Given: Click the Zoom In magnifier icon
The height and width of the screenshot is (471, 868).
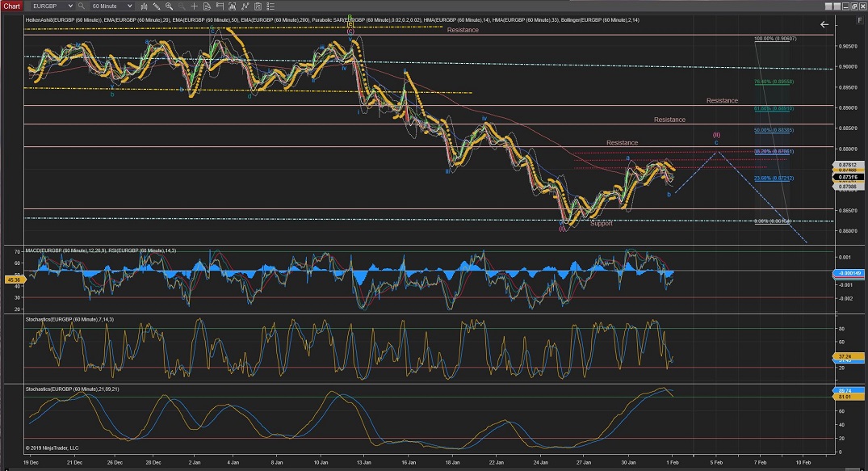Looking at the screenshot, I should 169,6.
